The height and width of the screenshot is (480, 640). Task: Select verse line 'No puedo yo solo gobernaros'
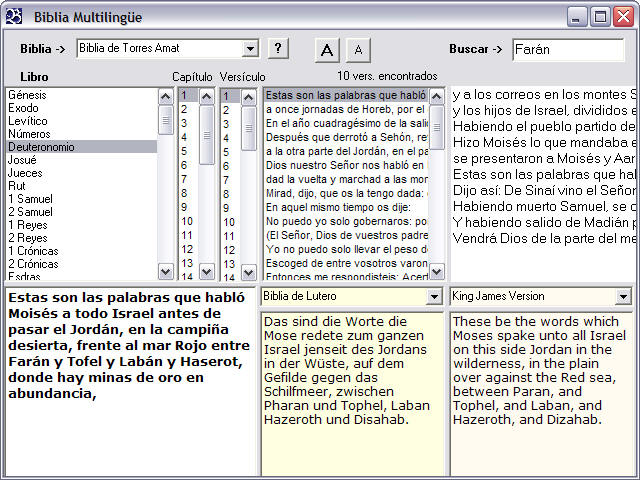(346, 221)
